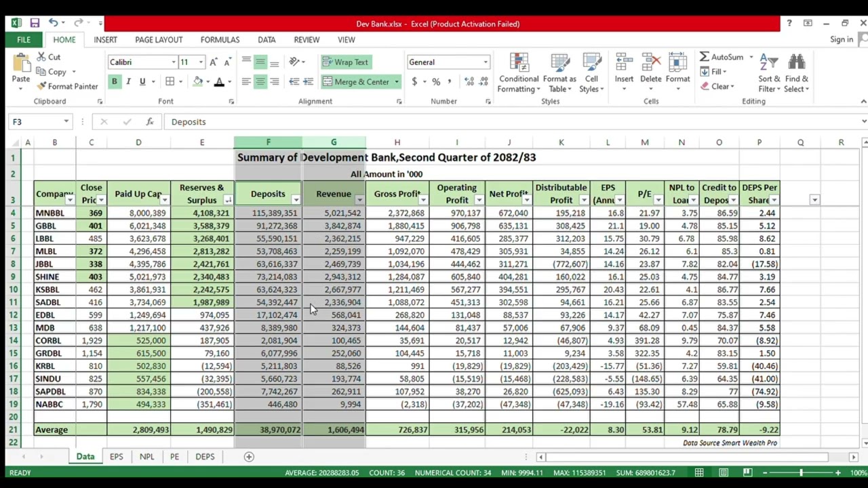Toggle Italic formatting

tap(128, 81)
